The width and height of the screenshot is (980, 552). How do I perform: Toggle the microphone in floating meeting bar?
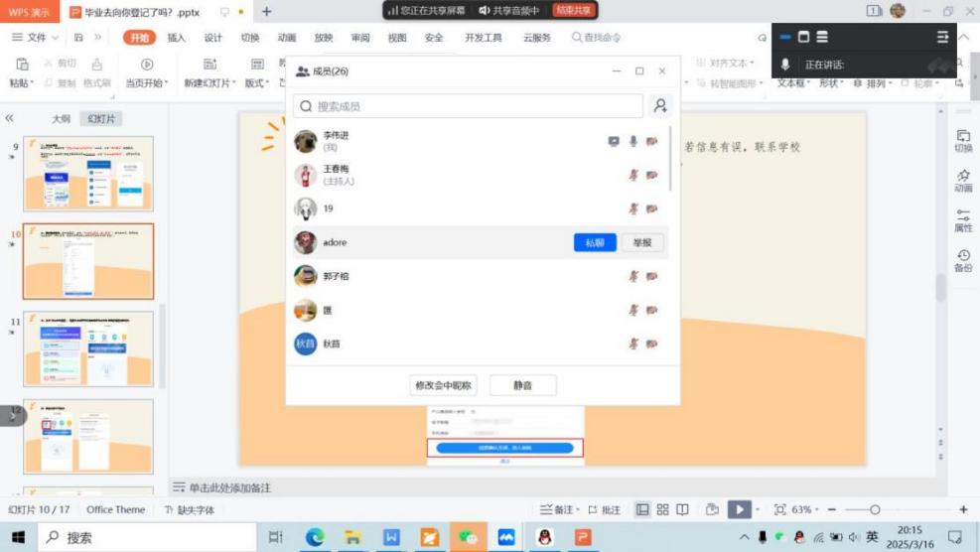coord(785,65)
